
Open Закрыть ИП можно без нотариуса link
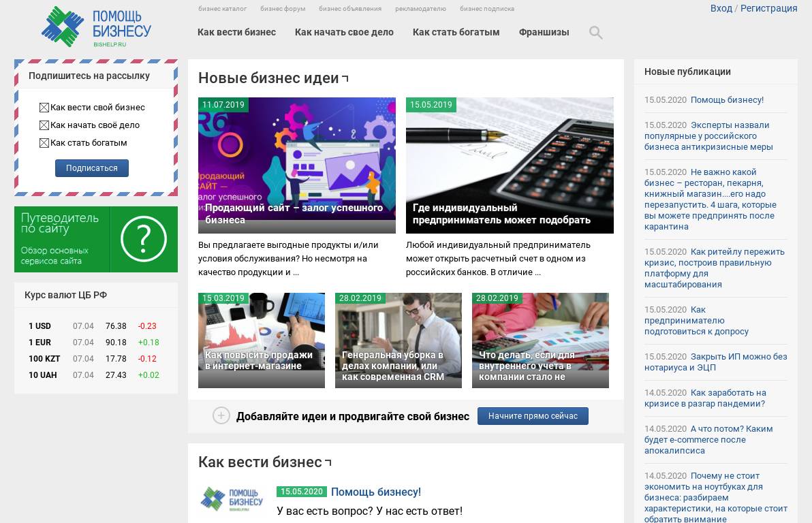coord(716,362)
